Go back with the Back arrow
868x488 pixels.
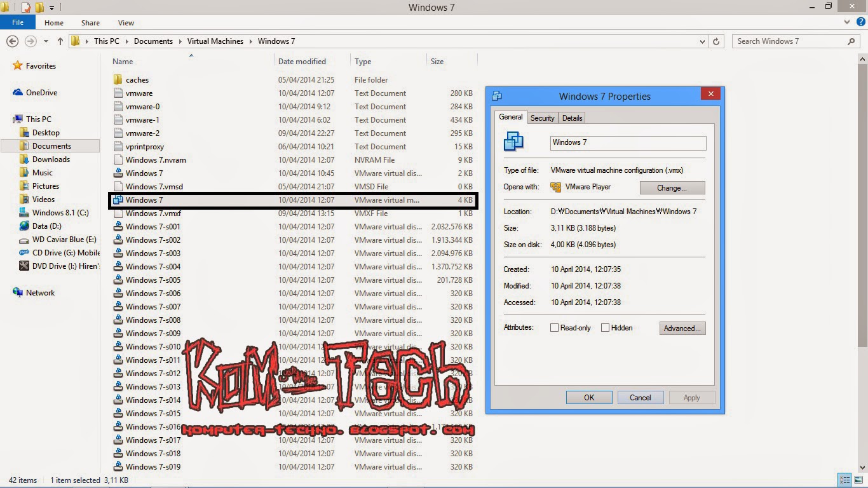[x=12, y=41]
